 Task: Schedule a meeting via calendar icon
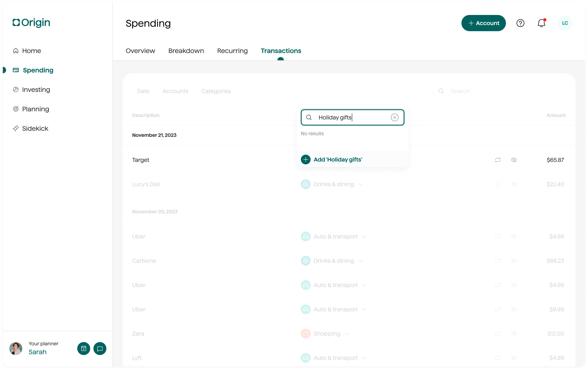pos(84,349)
